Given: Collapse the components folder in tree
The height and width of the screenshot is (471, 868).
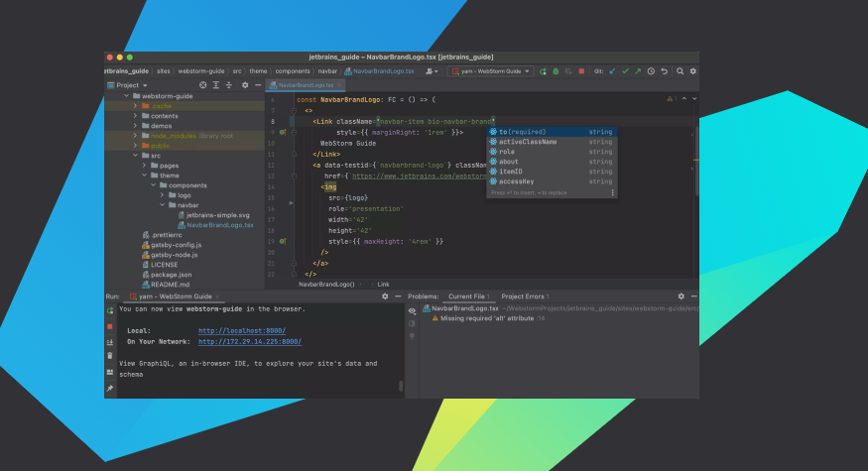Looking at the screenshot, I should point(154,185).
